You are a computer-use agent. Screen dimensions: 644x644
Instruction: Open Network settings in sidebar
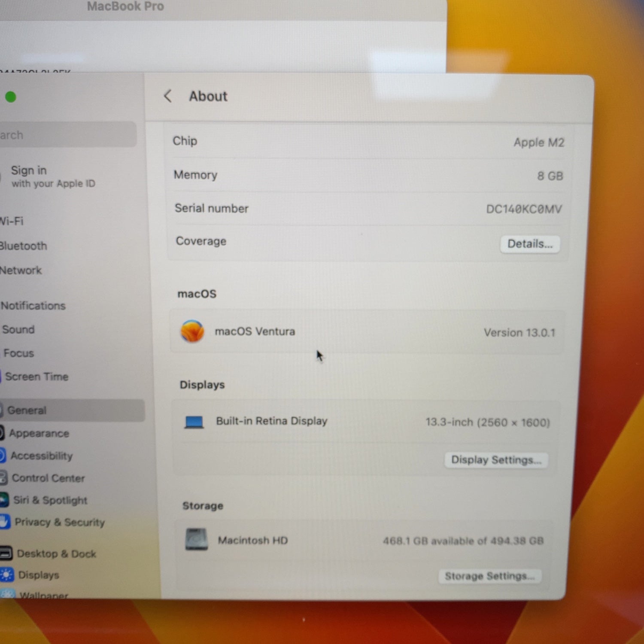coord(21,270)
